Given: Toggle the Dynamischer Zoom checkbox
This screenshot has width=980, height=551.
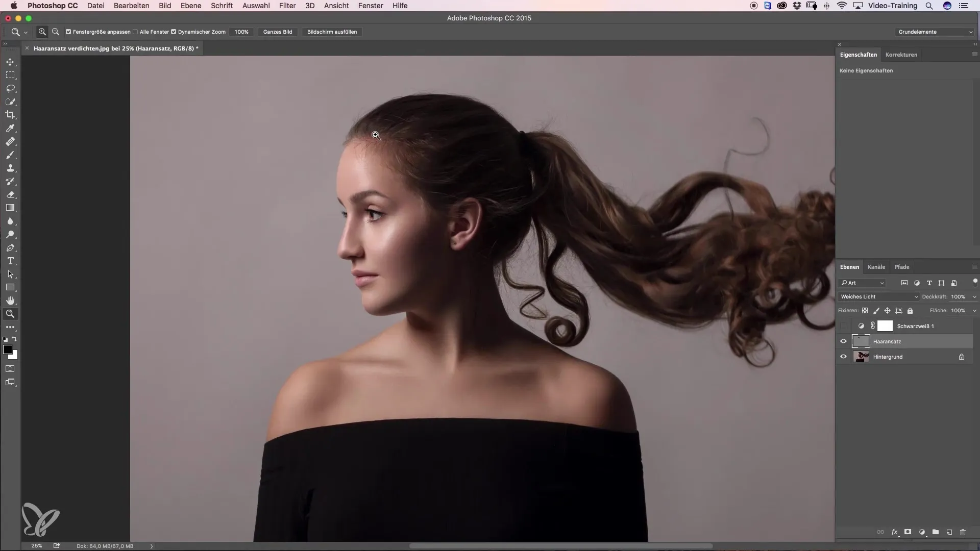Looking at the screenshot, I should coord(174,32).
